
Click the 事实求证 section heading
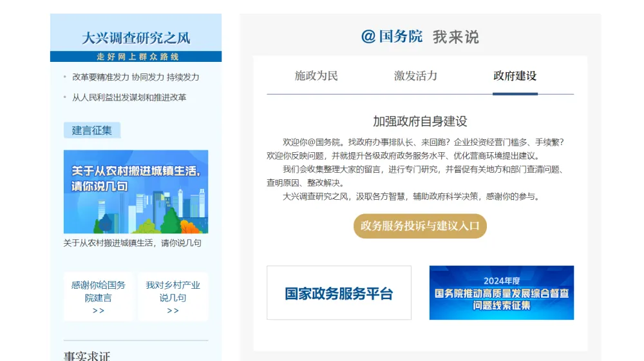87,356
